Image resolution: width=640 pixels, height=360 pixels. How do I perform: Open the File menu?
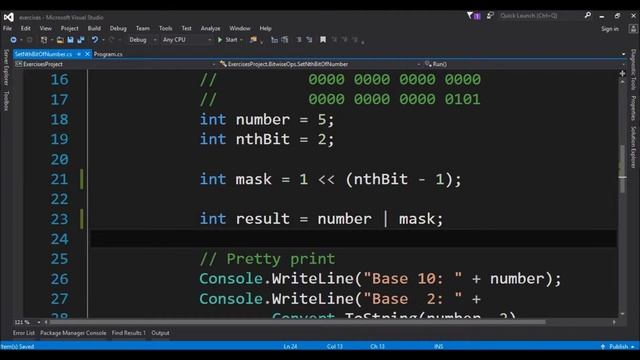(x=7, y=28)
